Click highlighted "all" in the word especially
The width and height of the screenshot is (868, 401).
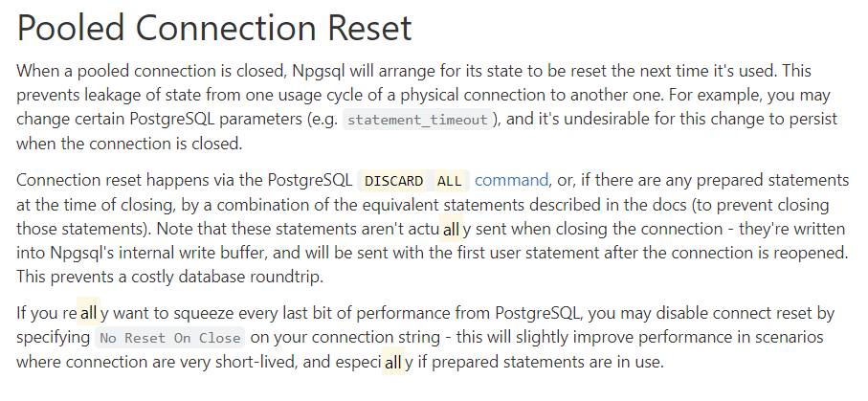pos(392,363)
